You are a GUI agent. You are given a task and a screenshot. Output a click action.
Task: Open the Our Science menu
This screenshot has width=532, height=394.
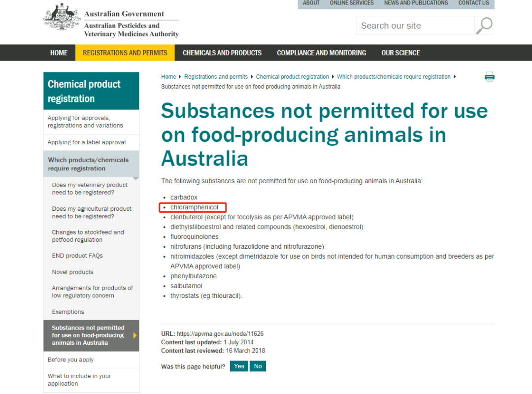click(x=400, y=53)
